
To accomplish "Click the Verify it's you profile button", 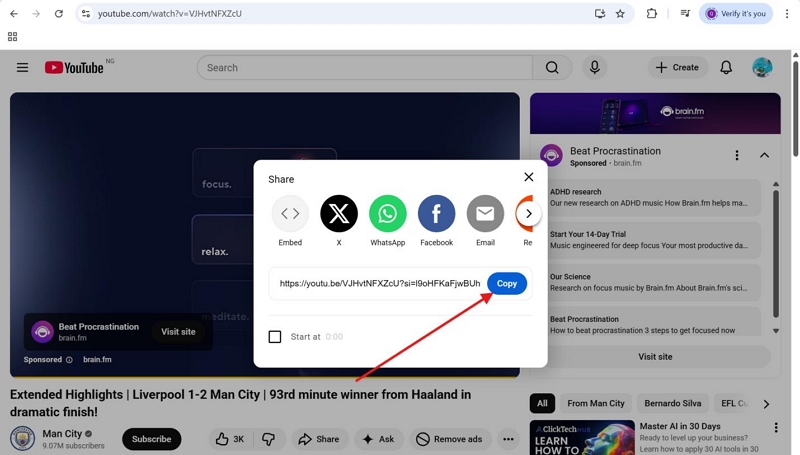I will tap(735, 14).
